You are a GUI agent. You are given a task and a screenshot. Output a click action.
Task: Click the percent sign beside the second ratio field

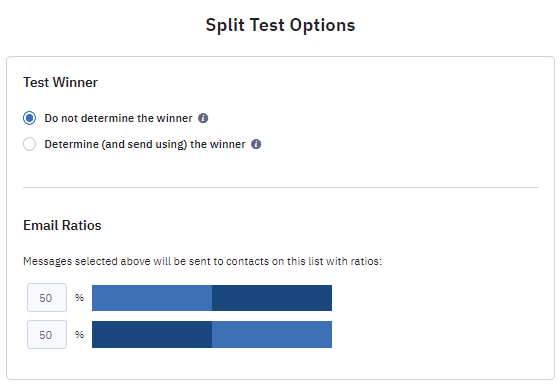point(79,334)
